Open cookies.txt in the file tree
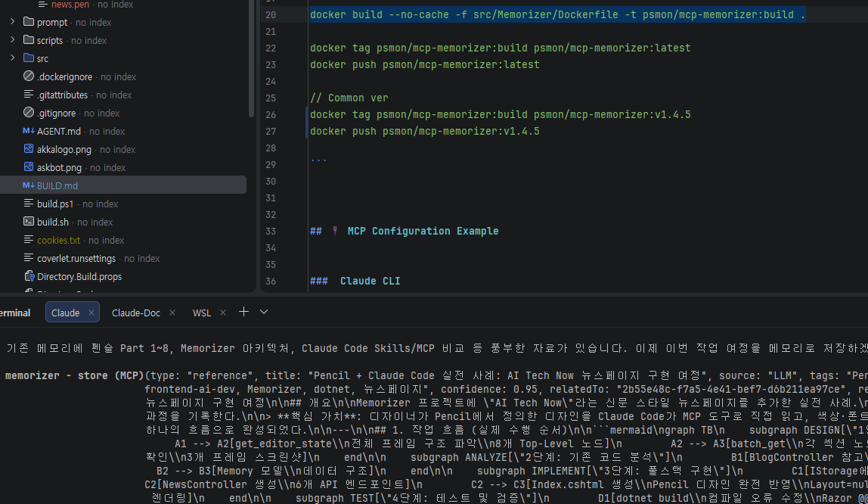Screen dimensions: 868x504 pos(58,240)
